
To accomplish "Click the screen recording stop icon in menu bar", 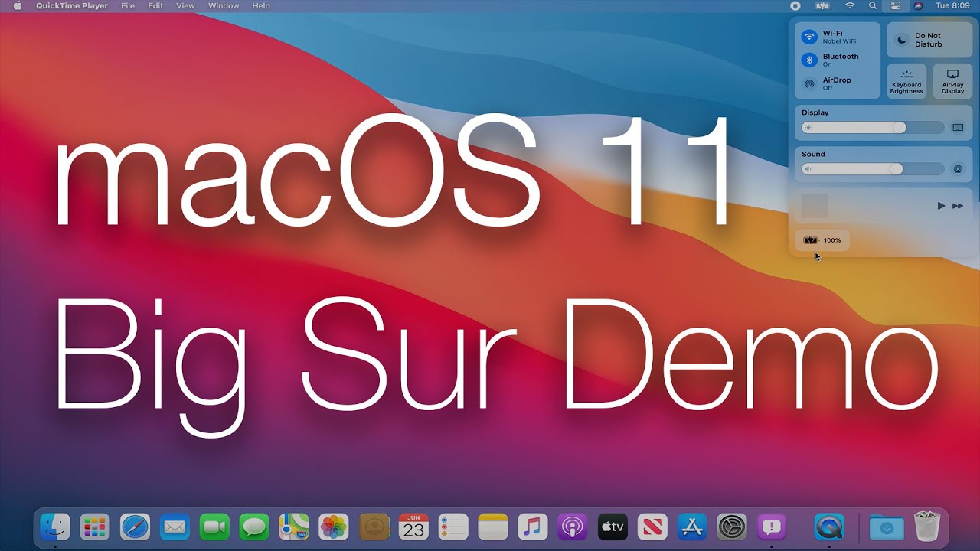I will 795,6.
